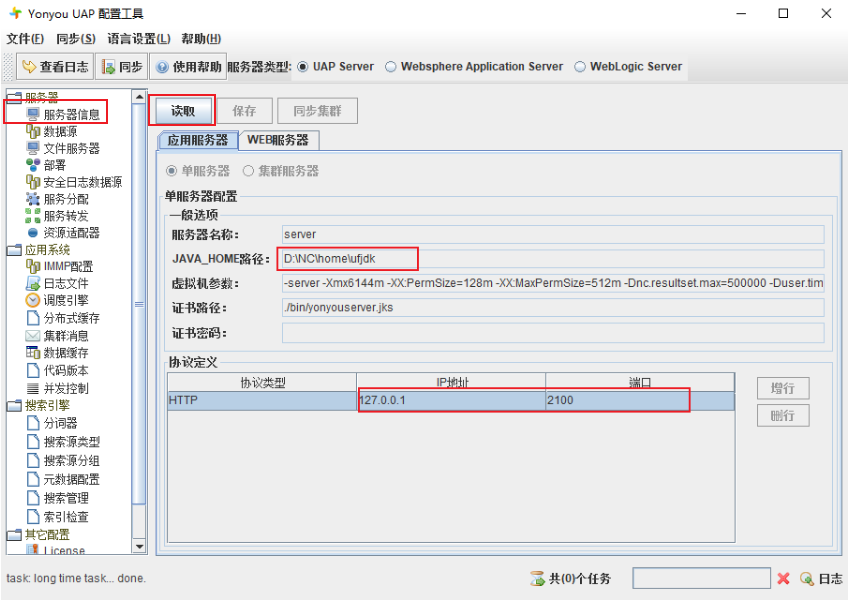Click the red X cancel task icon
This screenshot has height=600, width=849.
[783, 578]
